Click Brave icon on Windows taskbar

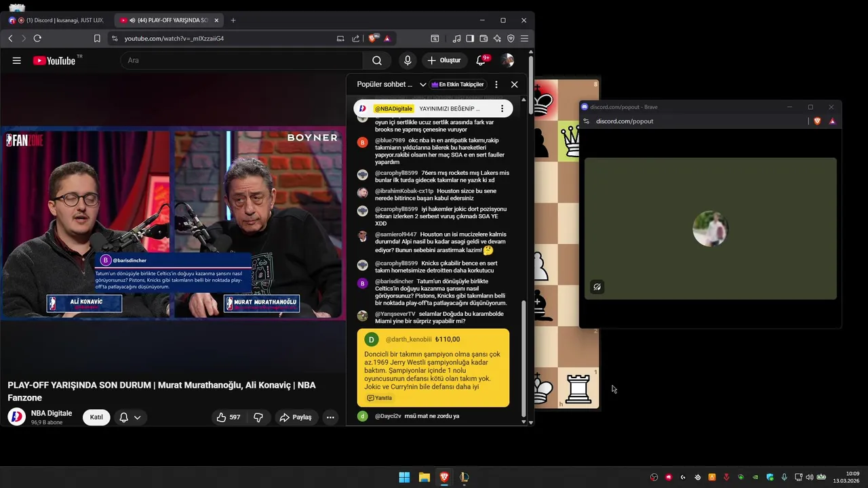point(444,477)
